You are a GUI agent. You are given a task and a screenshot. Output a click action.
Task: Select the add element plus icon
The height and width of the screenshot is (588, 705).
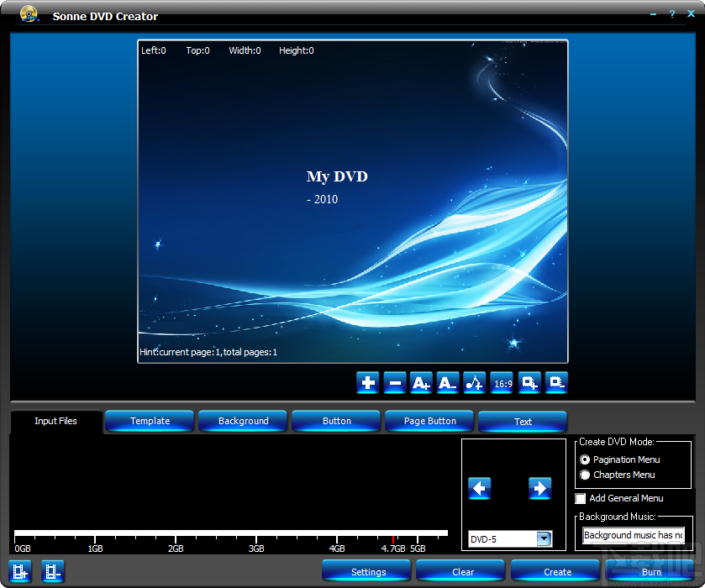click(x=367, y=382)
